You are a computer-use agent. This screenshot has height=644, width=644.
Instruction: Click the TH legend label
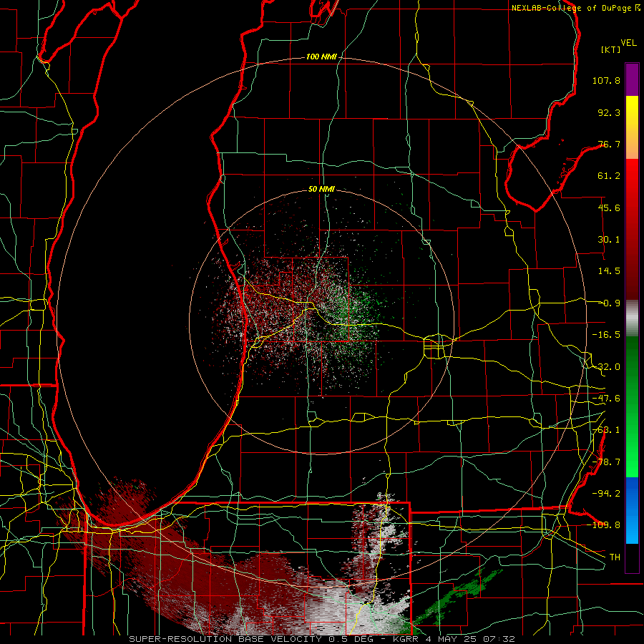tap(615, 557)
